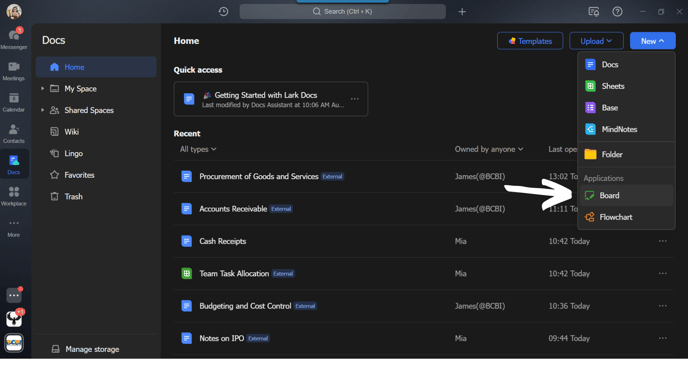Open My Space
Viewport: 688px width, 387px height.
point(80,89)
